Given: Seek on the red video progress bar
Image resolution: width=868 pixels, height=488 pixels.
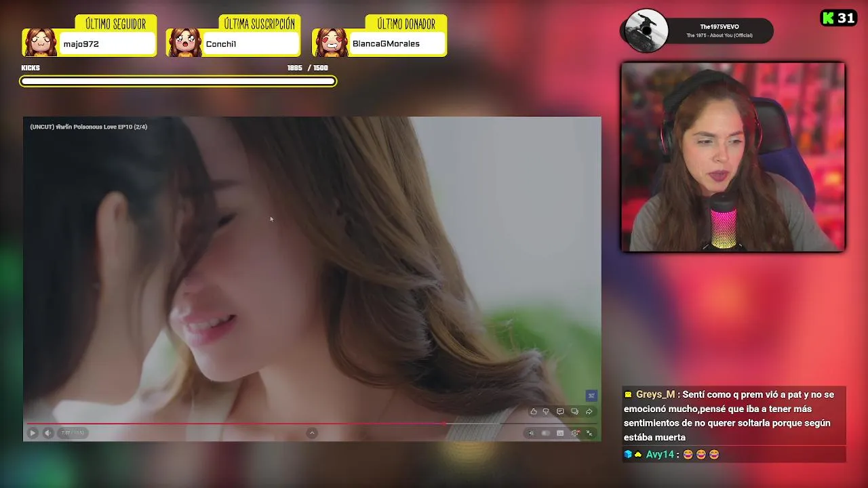Looking at the screenshot, I should pos(312,424).
